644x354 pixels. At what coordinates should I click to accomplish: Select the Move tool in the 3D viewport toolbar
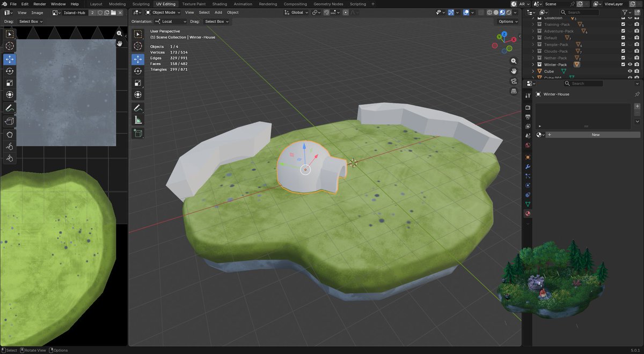138,59
